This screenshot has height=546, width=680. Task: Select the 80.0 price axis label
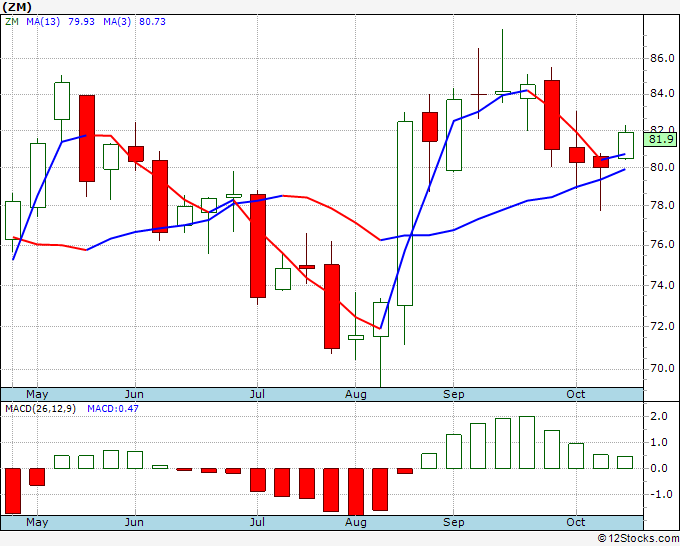coord(661,167)
